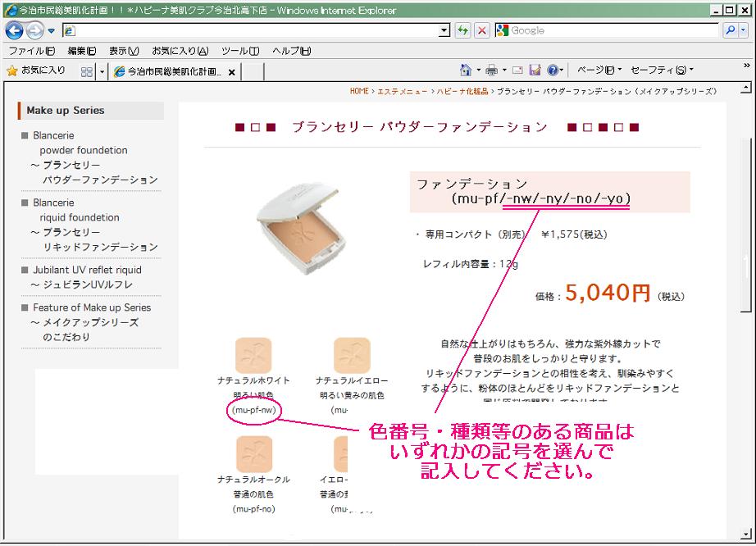Click the page scrollbar down arrow

tap(746, 534)
